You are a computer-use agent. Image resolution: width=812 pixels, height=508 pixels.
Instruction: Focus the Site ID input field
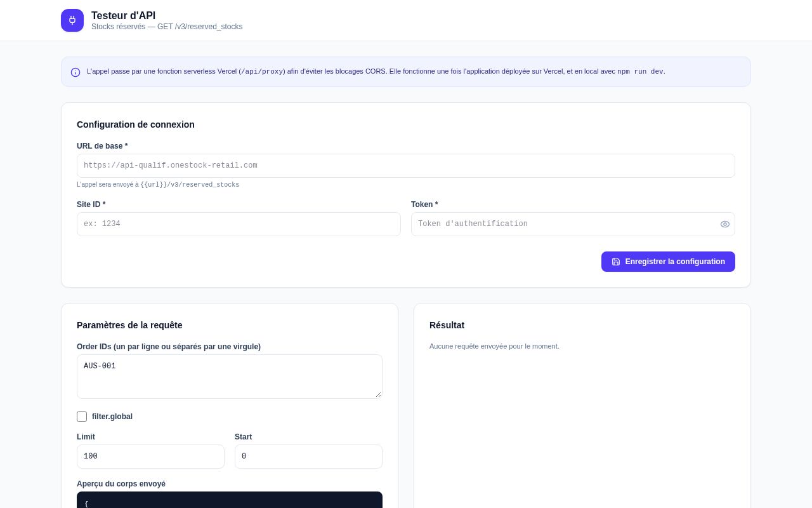[x=239, y=224]
